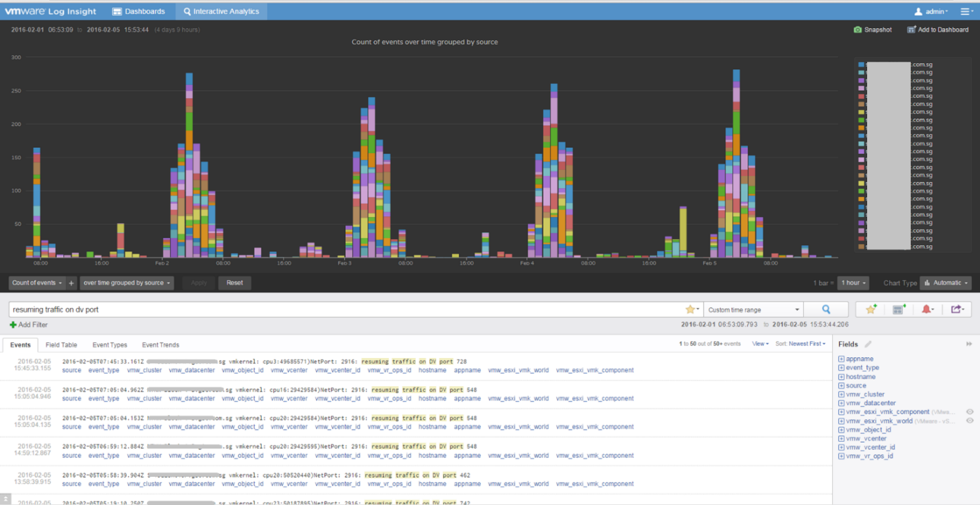Click the search query input field

346,310
